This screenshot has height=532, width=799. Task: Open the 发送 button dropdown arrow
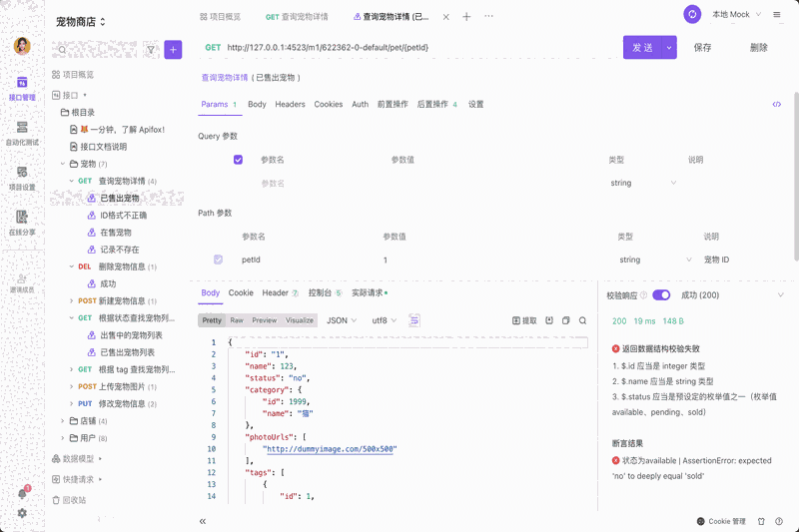click(669, 47)
